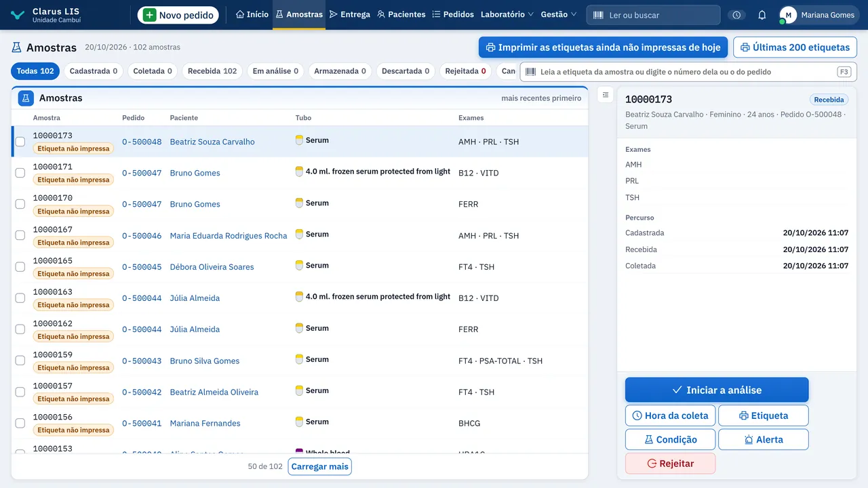Screen dimensions: 868x488
Task: Open patient Júlia Almeida for sample 10000163
Action: click(x=195, y=298)
